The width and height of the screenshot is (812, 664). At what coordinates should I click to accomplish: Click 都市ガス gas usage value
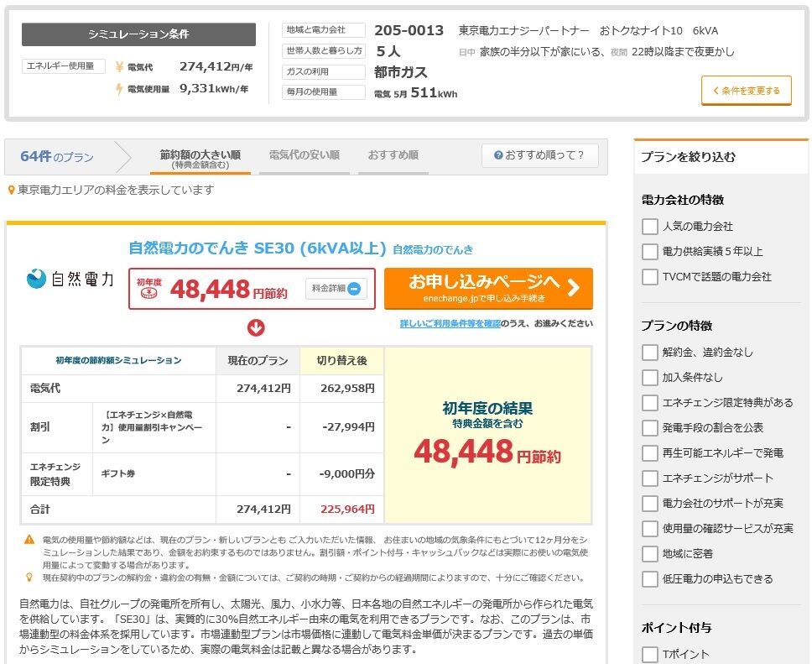pyautogui.click(x=400, y=72)
